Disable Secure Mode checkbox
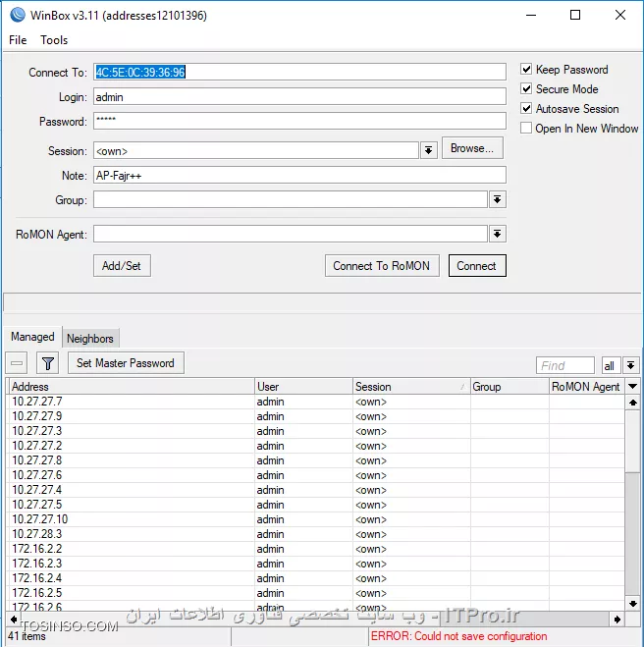 point(526,88)
